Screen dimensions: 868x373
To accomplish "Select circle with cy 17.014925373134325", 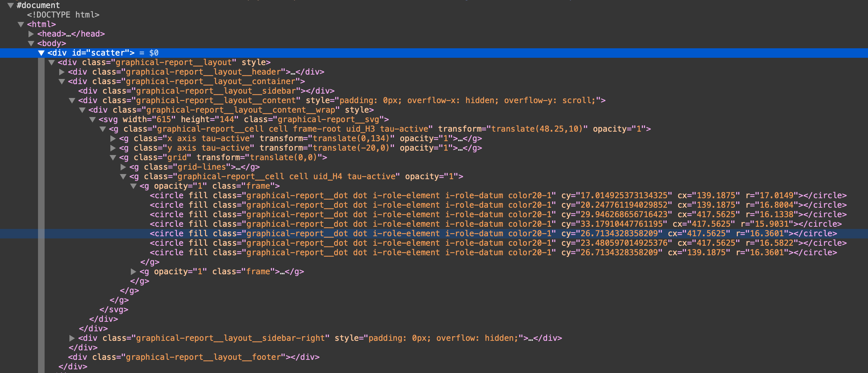I will pos(498,195).
